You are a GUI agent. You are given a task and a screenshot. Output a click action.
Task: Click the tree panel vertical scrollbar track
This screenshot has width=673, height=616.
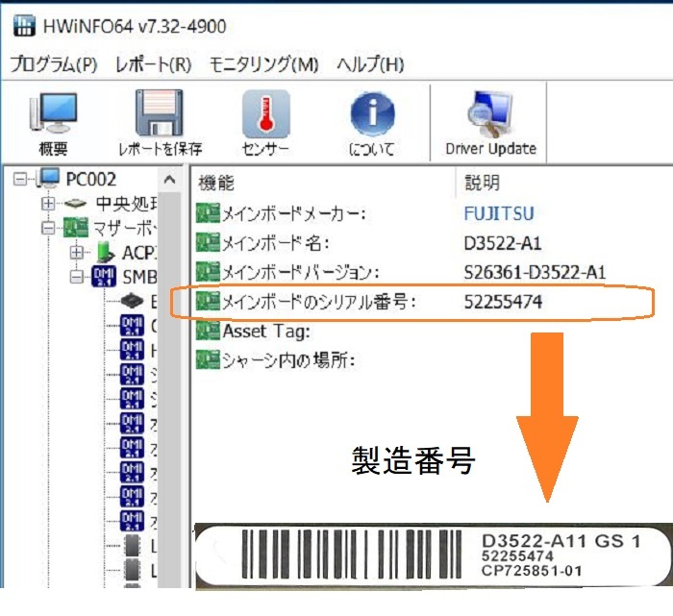(169, 388)
